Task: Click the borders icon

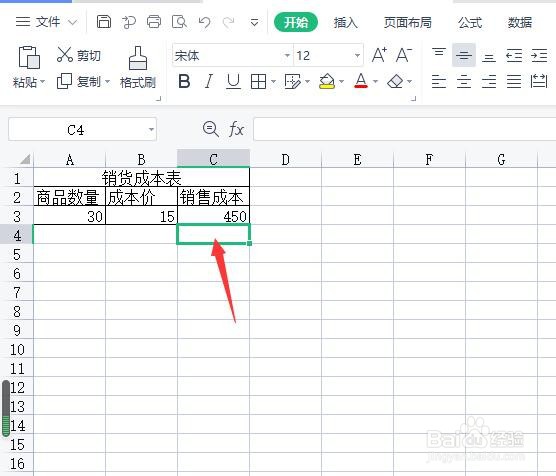Action: (x=258, y=82)
